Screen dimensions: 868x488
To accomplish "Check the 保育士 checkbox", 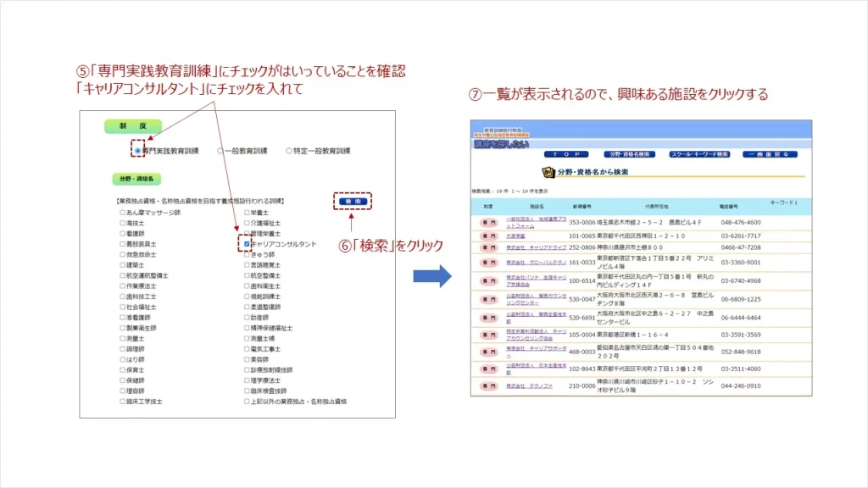I will pos(122,370).
